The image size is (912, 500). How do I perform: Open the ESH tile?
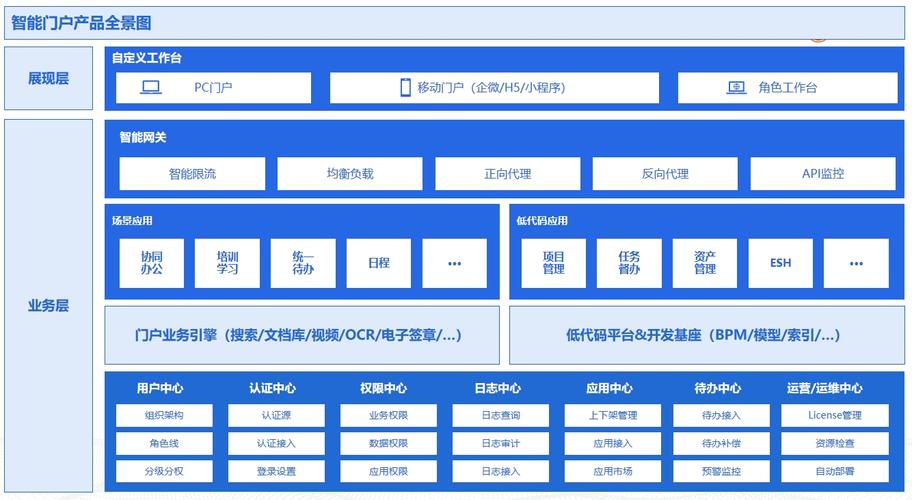(780, 263)
